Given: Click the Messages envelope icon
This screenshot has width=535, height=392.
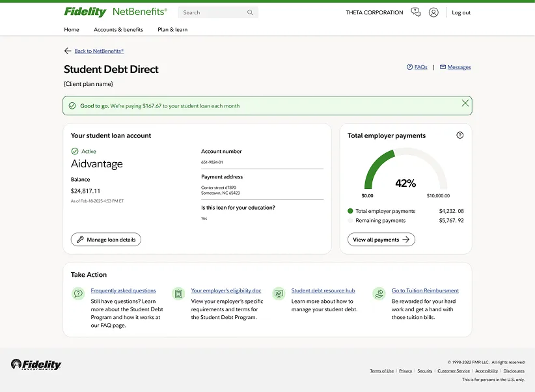Looking at the screenshot, I should point(443,67).
